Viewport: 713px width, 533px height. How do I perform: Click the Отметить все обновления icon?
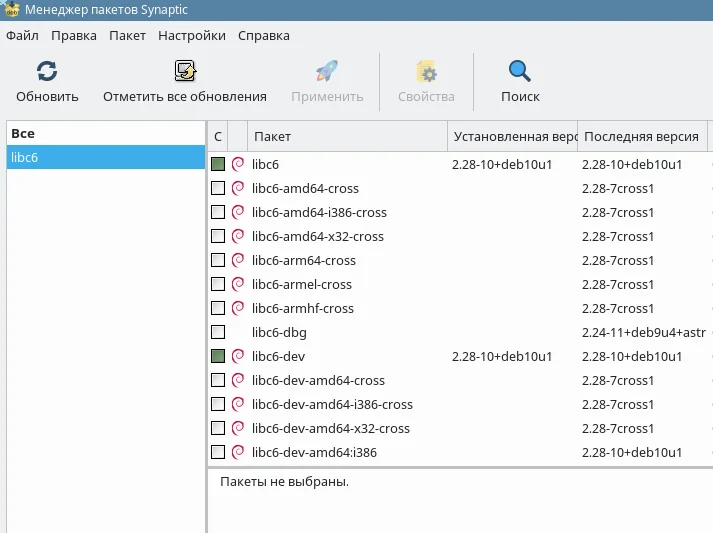point(185,71)
